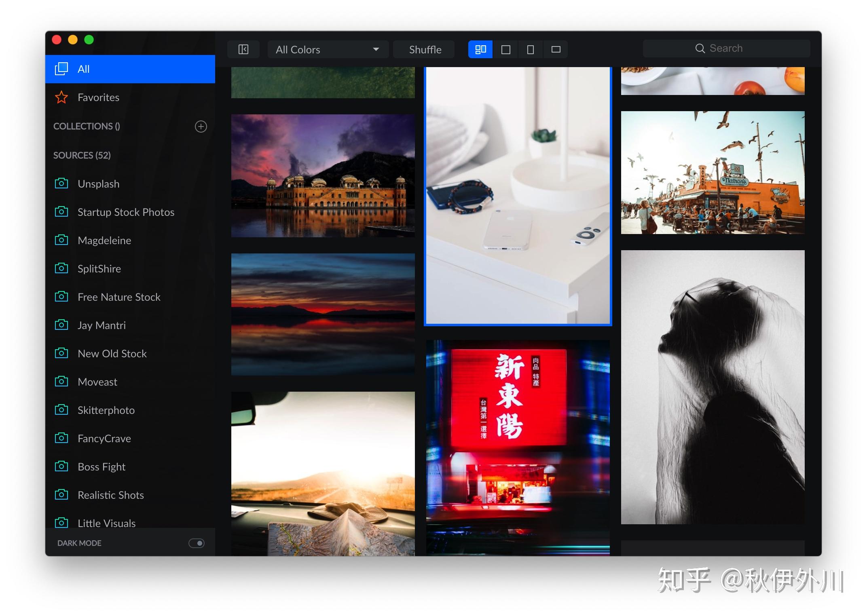Select the green aerial photo at top
Viewport: 867px width, 616px height.
(x=323, y=82)
